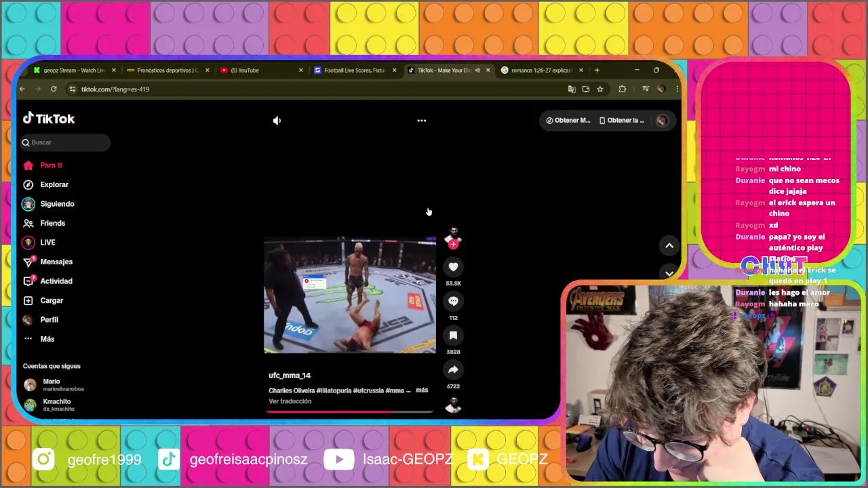This screenshot has height=488, width=868.
Task: Open comments via the speech bubble icon
Action: click(453, 301)
